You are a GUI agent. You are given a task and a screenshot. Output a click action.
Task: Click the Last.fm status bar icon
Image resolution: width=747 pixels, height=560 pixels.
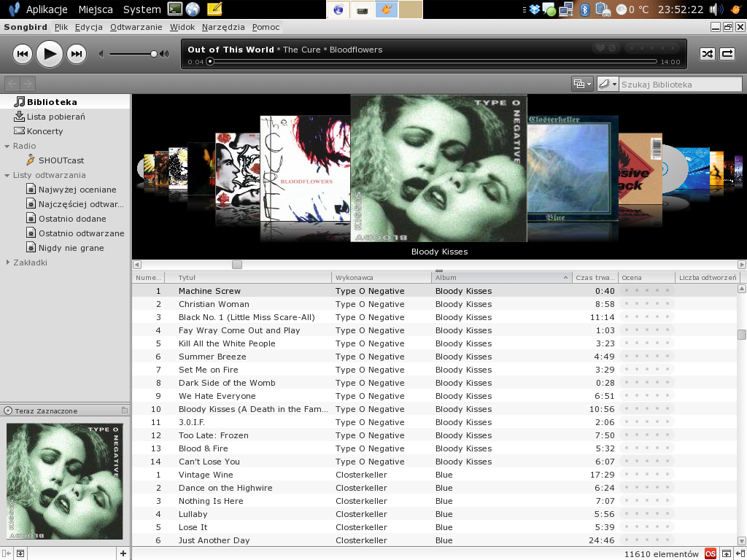[x=711, y=553]
